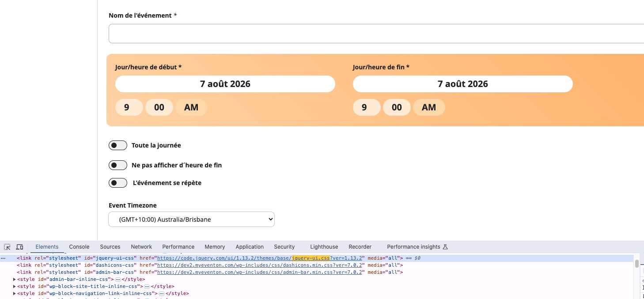Viewport: 644px width, 299px height.
Task: Click the DevTools elements panel scrollbar
Action: (637, 264)
